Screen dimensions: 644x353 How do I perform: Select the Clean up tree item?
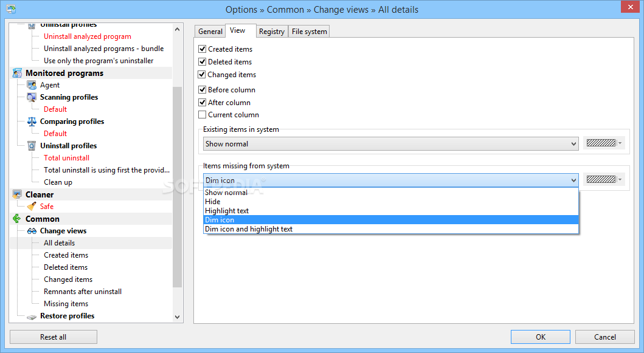click(x=58, y=182)
